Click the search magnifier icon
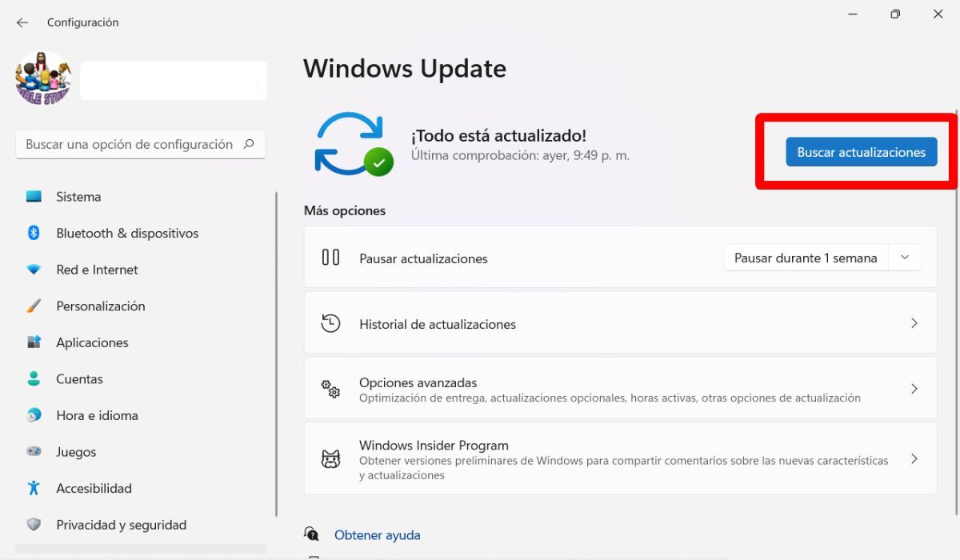This screenshot has width=960, height=560. point(249,144)
